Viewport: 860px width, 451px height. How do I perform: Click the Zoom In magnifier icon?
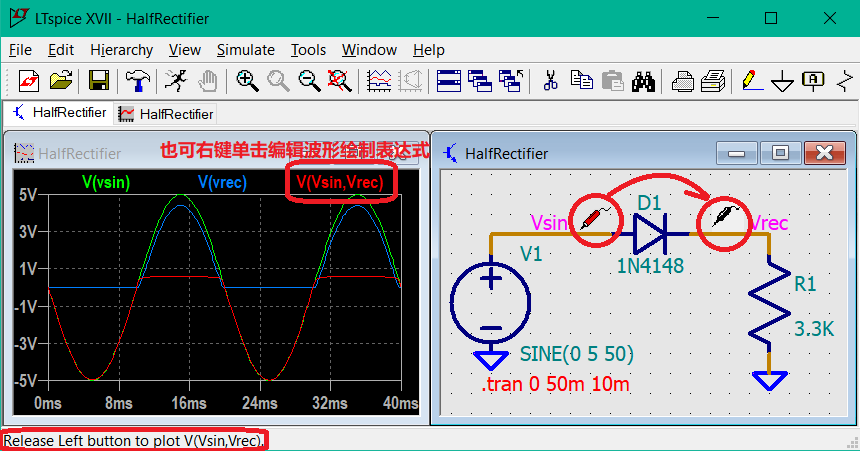[247, 81]
